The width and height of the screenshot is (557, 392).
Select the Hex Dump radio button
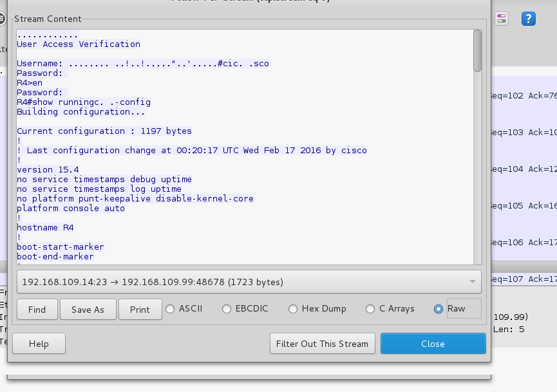293,309
